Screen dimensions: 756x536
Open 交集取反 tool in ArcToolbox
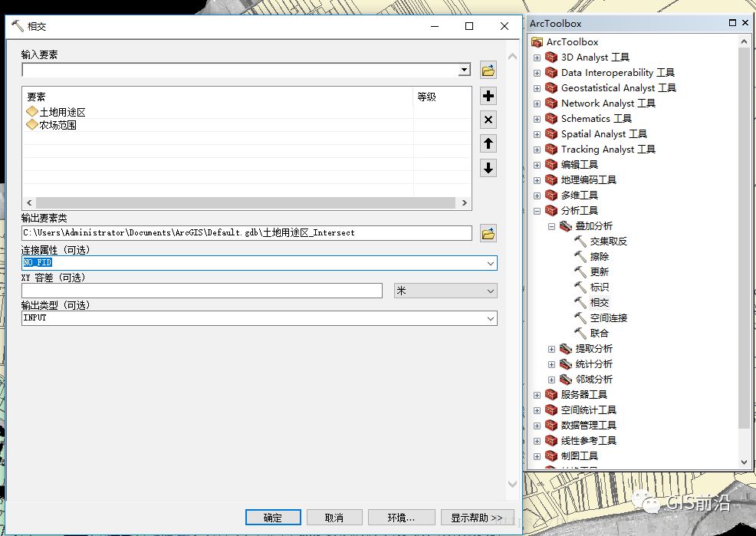pos(609,241)
